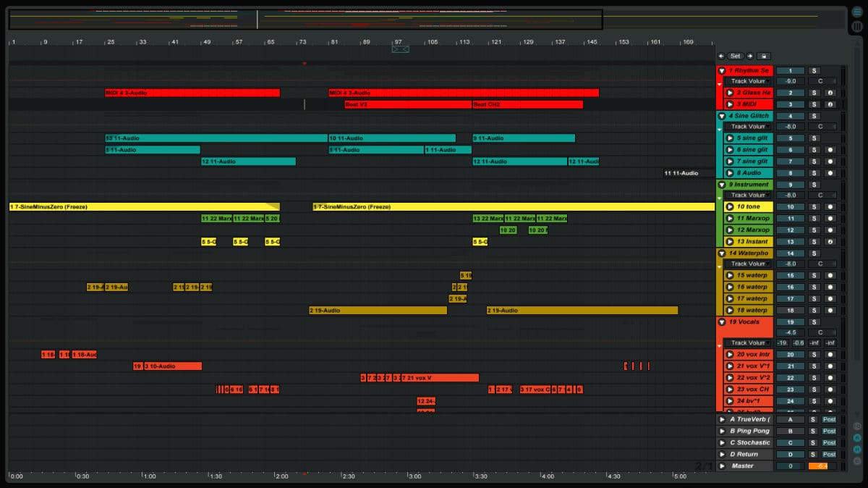Click the Set locator button
Screen dimensions: 868x488
click(x=736, y=56)
